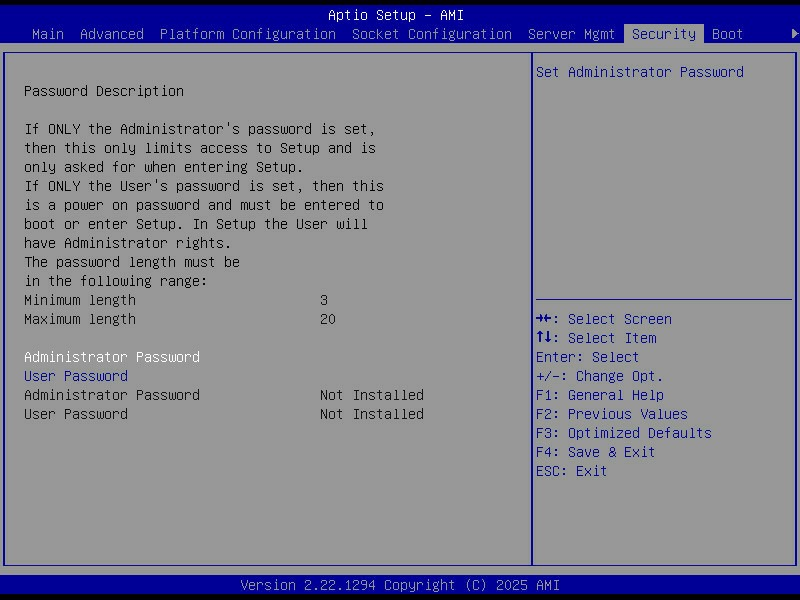Image resolution: width=800 pixels, height=600 pixels.
Task: Go to the Platform Configuration tab
Action: 247,34
